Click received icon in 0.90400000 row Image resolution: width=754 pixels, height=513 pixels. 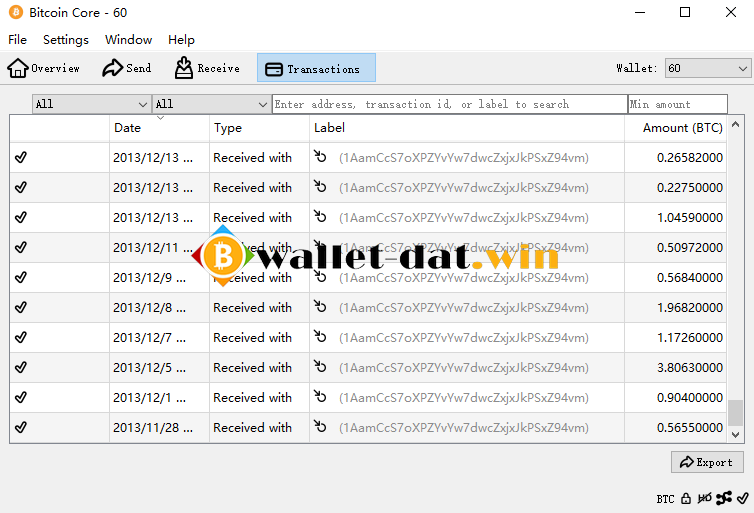(320, 397)
